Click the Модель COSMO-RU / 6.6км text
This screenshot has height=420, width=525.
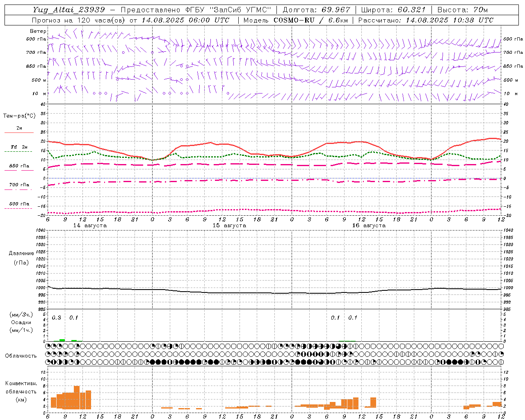295,20
